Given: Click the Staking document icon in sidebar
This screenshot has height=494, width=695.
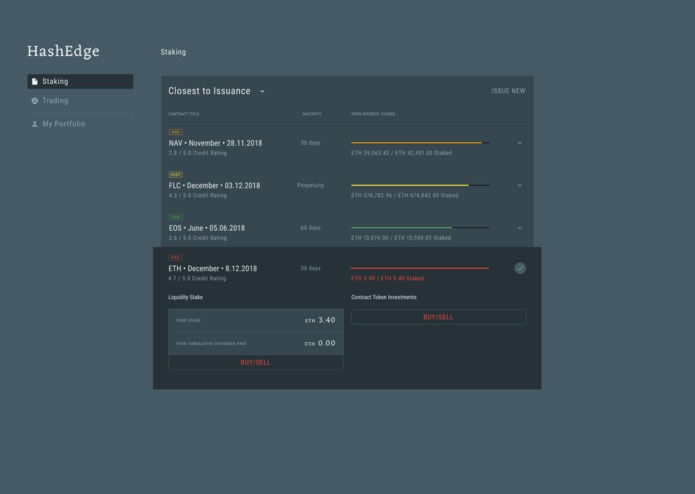Looking at the screenshot, I should tap(35, 82).
